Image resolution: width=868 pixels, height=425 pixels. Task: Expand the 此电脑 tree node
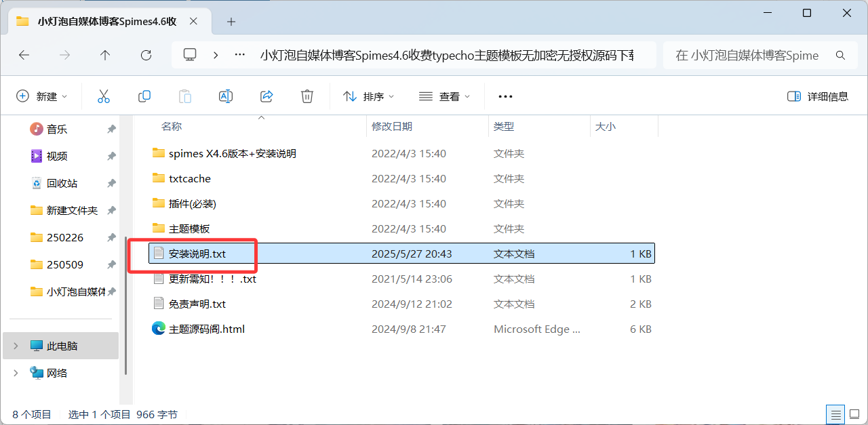[16, 346]
